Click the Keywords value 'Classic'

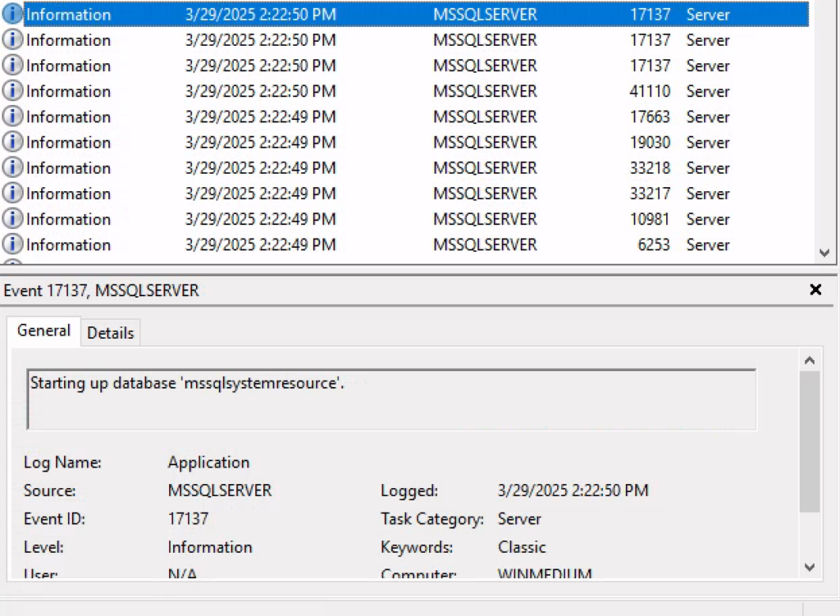(x=522, y=547)
